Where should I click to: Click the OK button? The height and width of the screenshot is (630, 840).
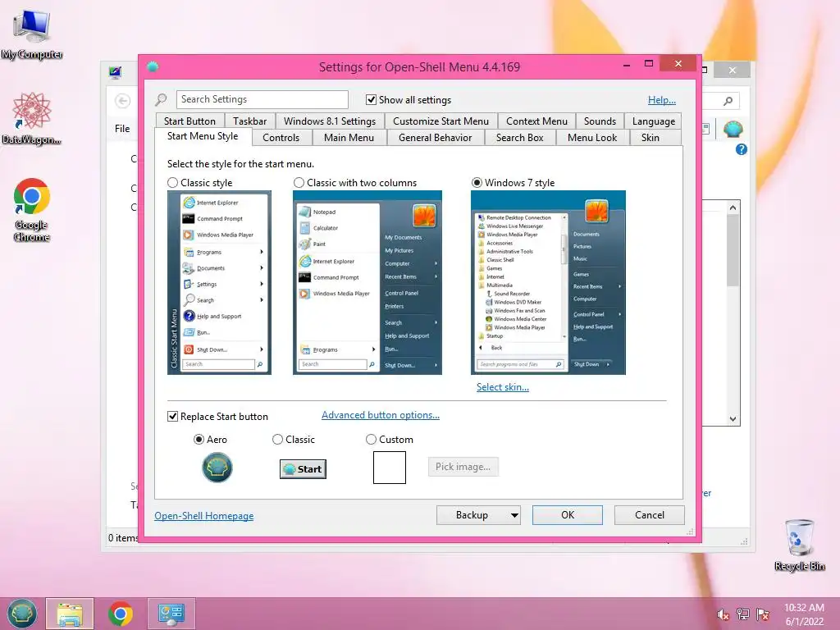(x=568, y=515)
